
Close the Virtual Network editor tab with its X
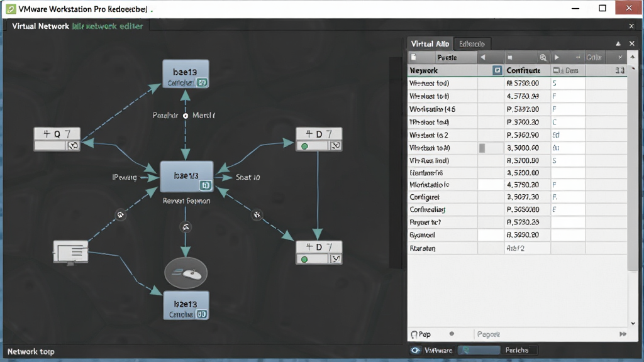click(x=631, y=26)
